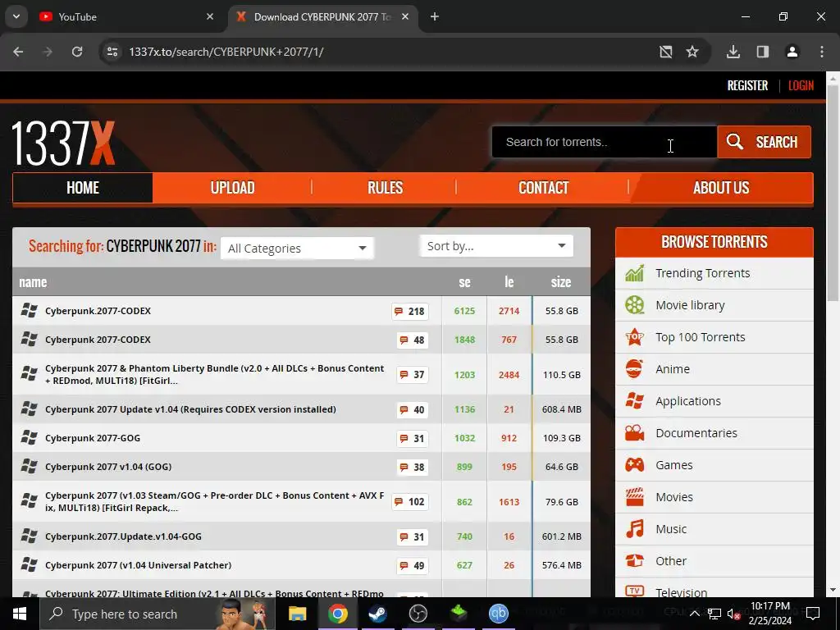The width and height of the screenshot is (840, 630).
Task: Click the REGISTER link
Action: point(747,85)
